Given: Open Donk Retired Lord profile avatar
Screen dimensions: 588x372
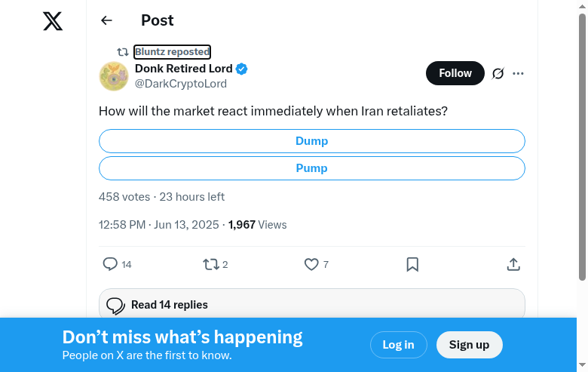Looking at the screenshot, I should coord(114,76).
